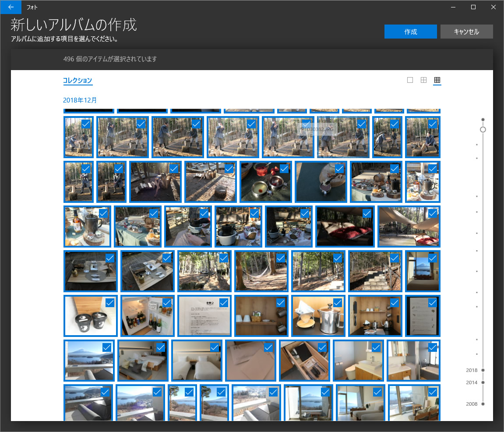Open the コレクション tab
The height and width of the screenshot is (432, 504).
click(78, 81)
